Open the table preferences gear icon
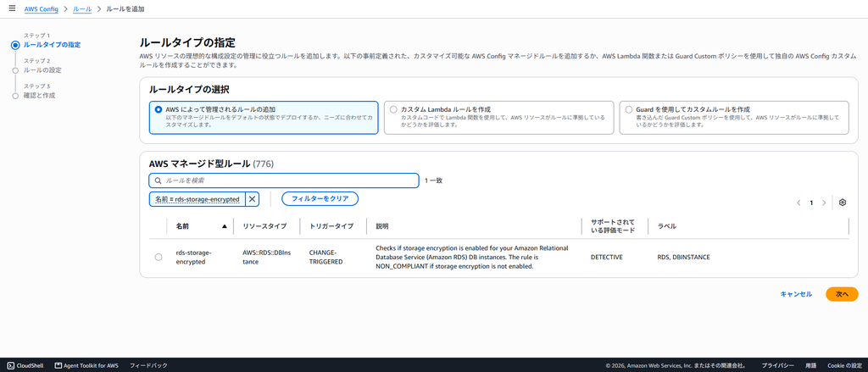The image size is (868, 372). 843,203
